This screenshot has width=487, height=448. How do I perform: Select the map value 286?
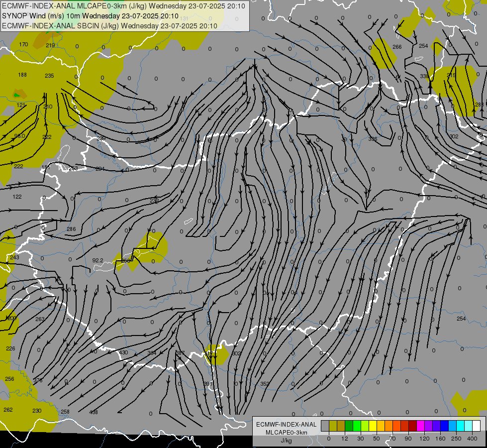[71, 229]
